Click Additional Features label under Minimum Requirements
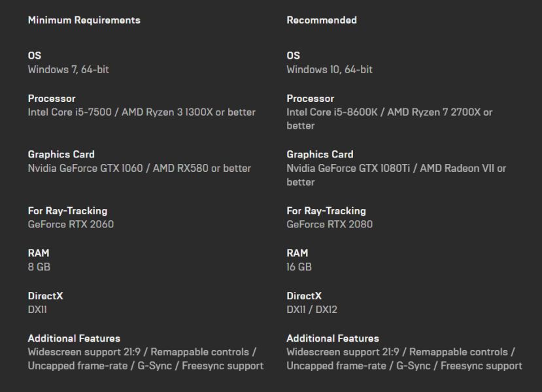Screen dimensions: 542x392 coord(74,338)
